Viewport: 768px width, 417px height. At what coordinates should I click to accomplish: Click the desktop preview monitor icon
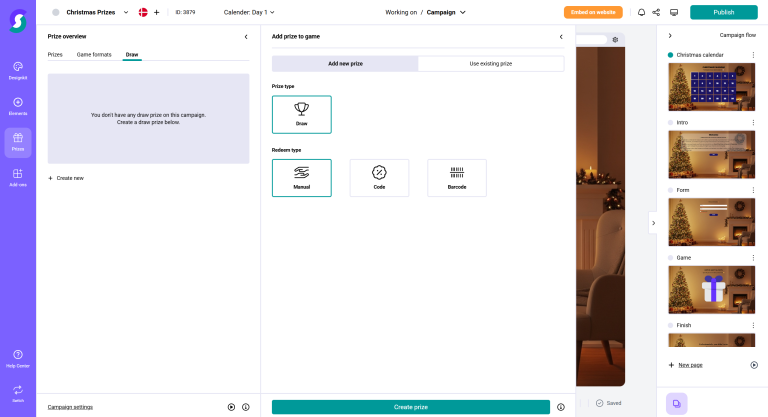[x=674, y=12]
